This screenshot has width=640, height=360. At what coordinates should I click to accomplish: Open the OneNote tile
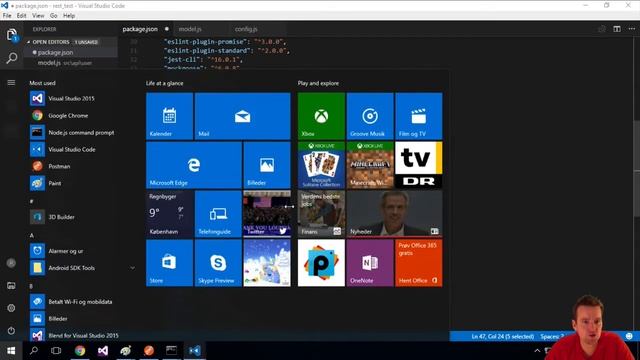tap(370, 263)
